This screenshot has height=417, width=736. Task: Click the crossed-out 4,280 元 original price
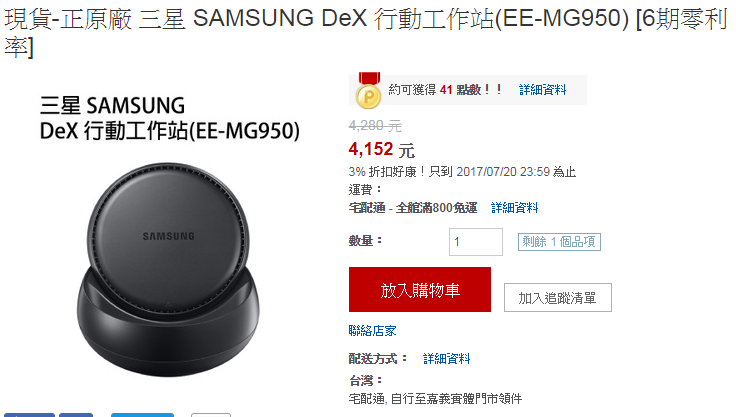pyautogui.click(x=375, y=125)
